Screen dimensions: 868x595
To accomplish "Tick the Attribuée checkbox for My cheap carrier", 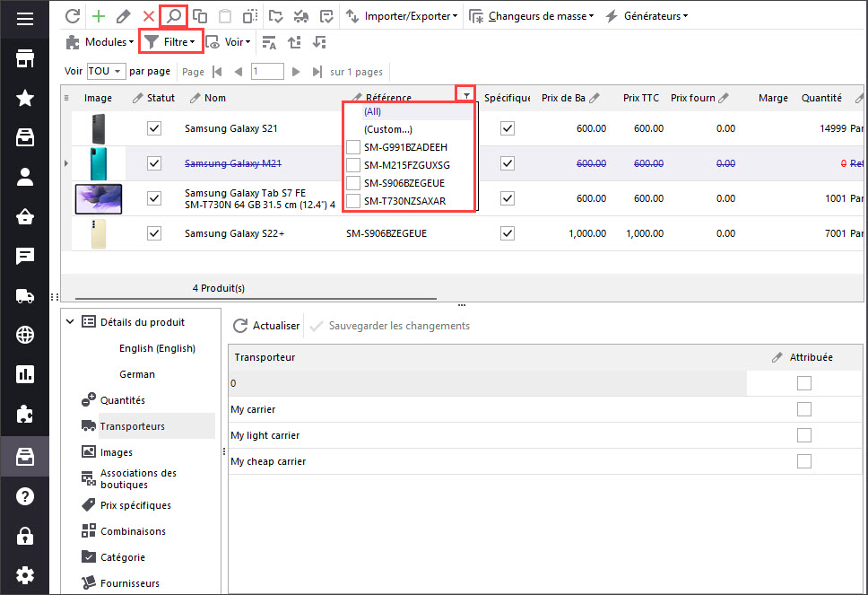I will pos(804,461).
